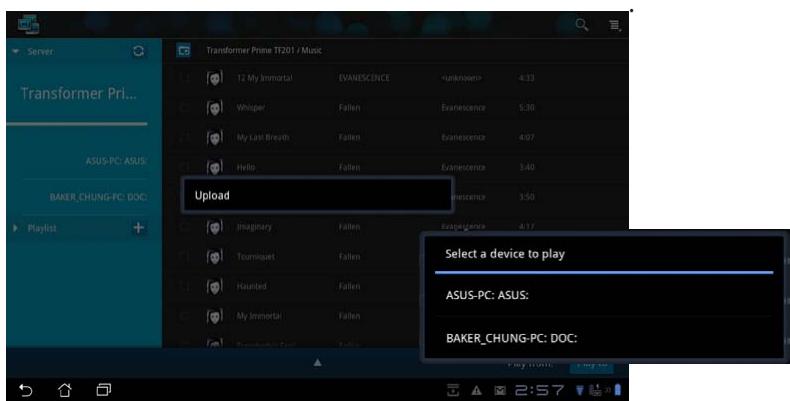Click the 3:50 duration
The width and height of the screenshot is (790, 401).
526,197
